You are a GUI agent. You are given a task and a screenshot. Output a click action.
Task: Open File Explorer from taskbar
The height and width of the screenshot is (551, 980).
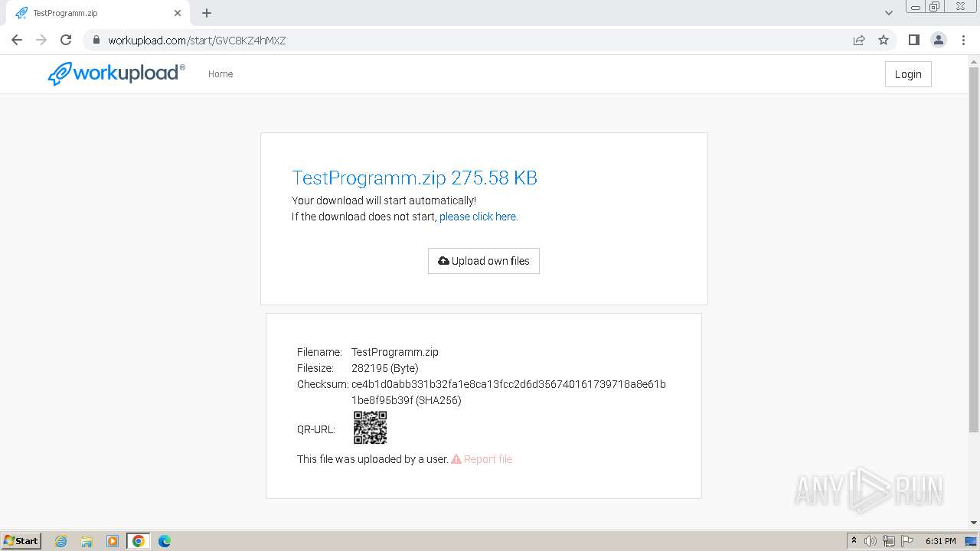pyautogui.click(x=87, y=541)
